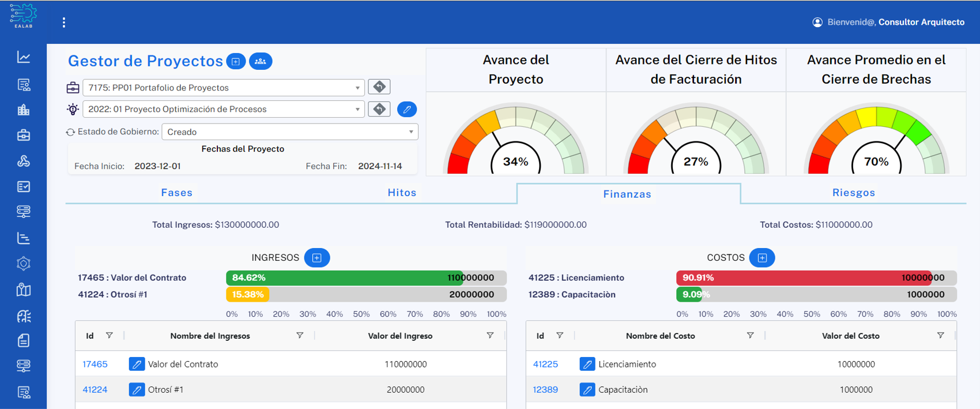Edit the Valor del Contrato income row
980x409 pixels.
[137, 364]
